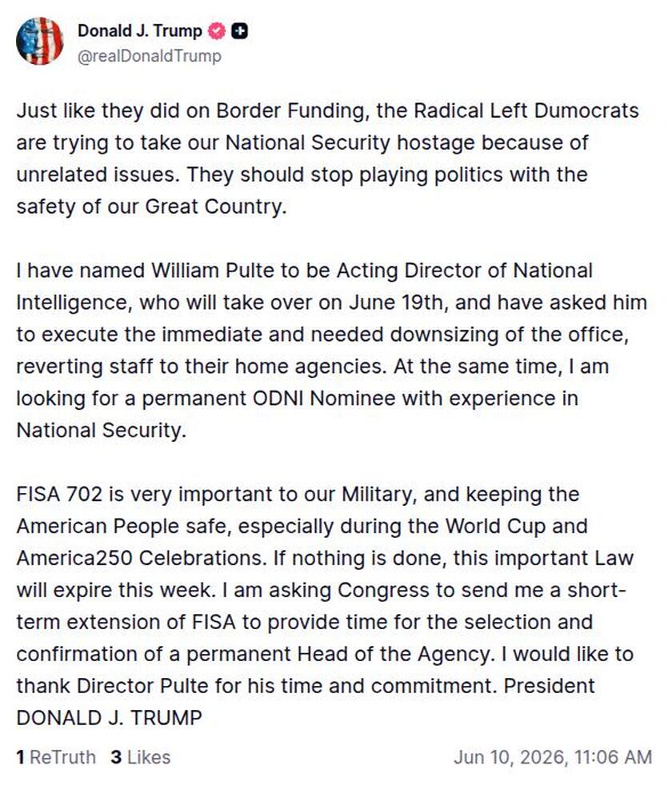The height and width of the screenshot is (790, 672).
Task: Click the paragraph starting 'Just like they did'
Action: pyautogui.click(x=327, y=158)
